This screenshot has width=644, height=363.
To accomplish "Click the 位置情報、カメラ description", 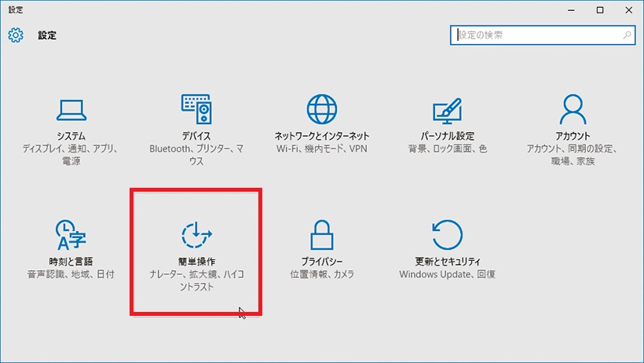I will [321, 274].
